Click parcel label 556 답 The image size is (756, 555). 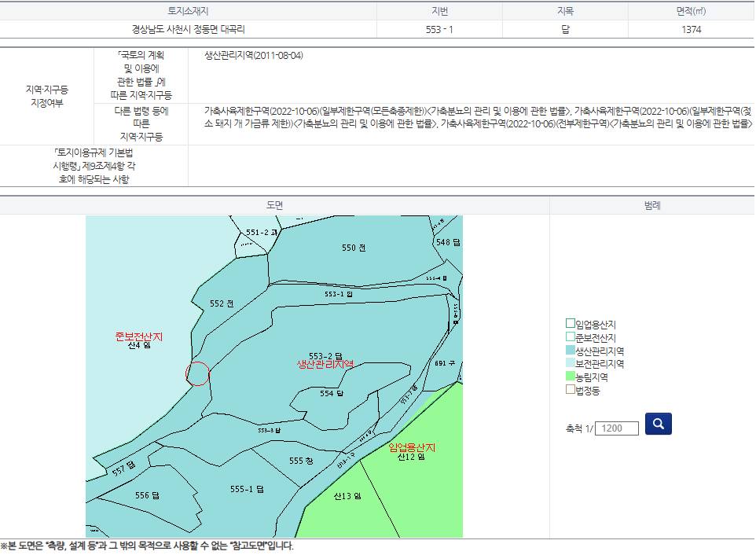click(147, 495)
